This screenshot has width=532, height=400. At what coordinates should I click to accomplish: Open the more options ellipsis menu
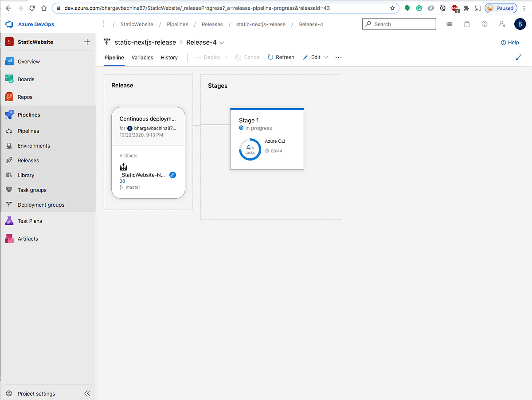click(338, 57)
